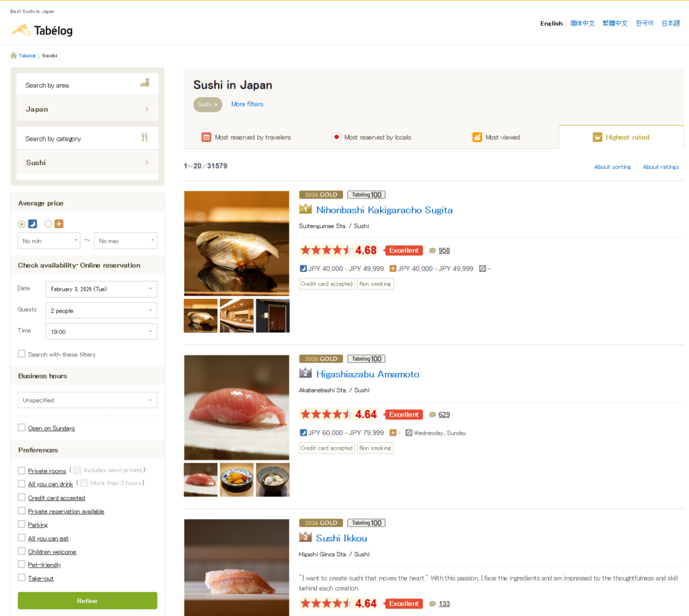Image resolution: width=689 pixels, height=616 pixels.
Task: Click the silver mountain award icon near Higashiazabu Amamoto
Action: click(x=305, y=374)
